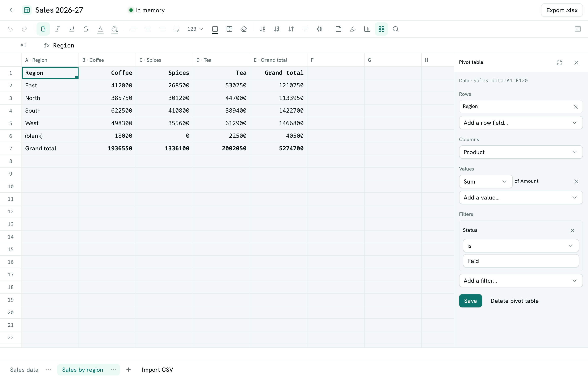Align text left

133,29
